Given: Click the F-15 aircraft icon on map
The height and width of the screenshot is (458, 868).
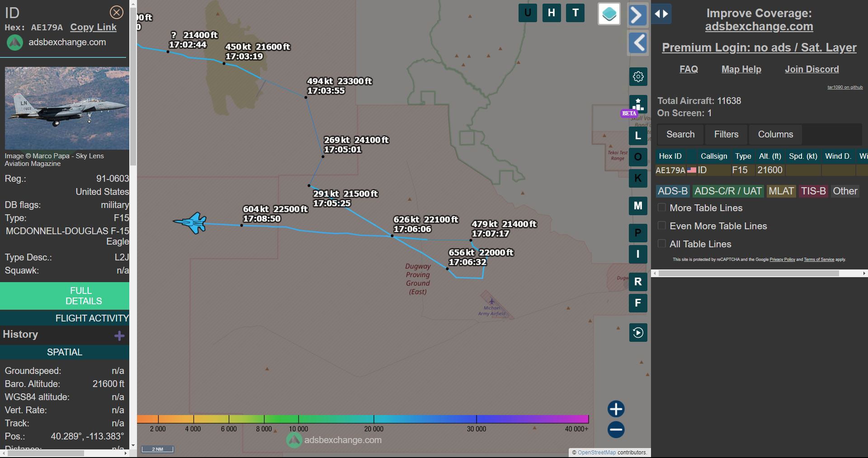Looking at the screenshot, I should click(x=190, y=222).
